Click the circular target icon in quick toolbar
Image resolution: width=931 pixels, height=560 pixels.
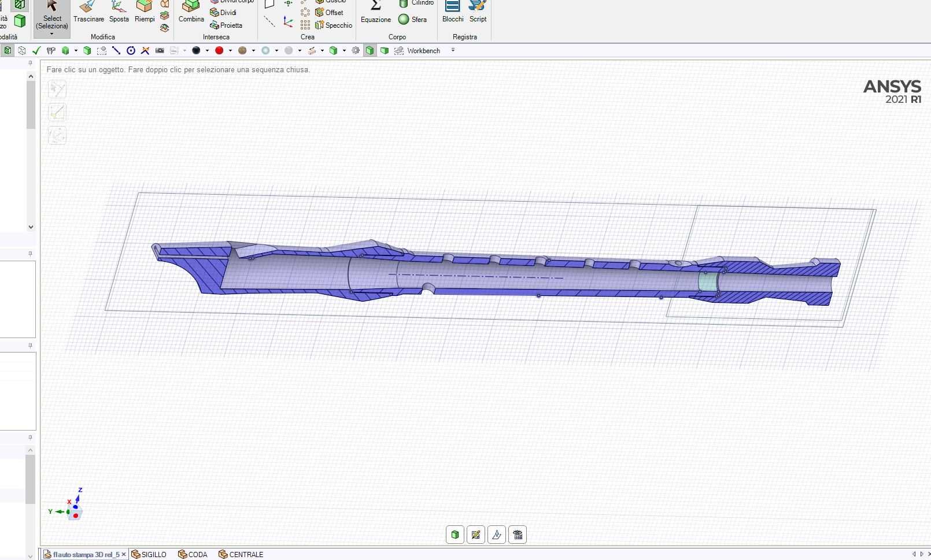click(131, 51)
